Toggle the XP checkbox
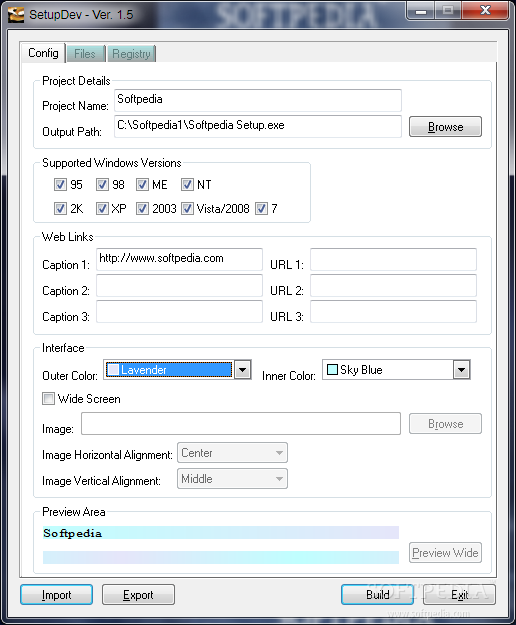The height and width of the screenshot is (625, 516). pos(102,208)
